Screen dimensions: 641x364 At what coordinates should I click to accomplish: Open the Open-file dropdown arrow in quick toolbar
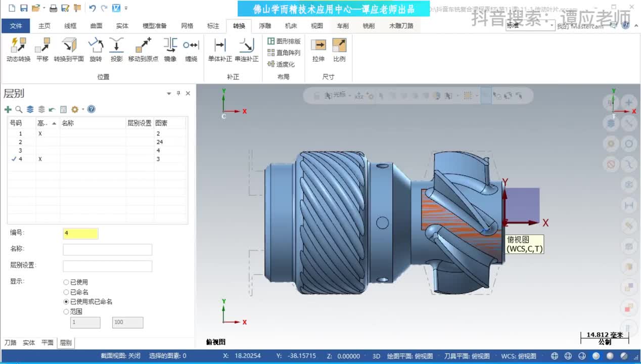click(44, 9)
